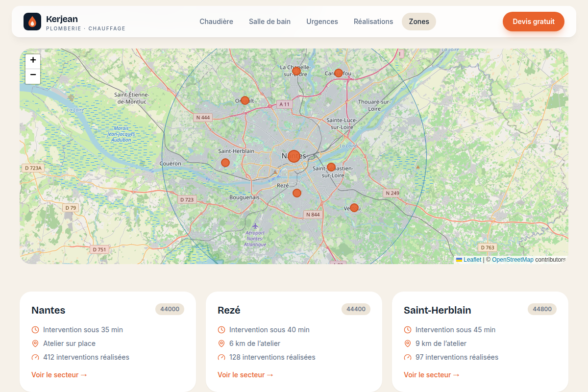This screenshot has width=588, height=392.
Task: Select the Rezé map marker
Action: pyautogui.click(x=297, y=193)
